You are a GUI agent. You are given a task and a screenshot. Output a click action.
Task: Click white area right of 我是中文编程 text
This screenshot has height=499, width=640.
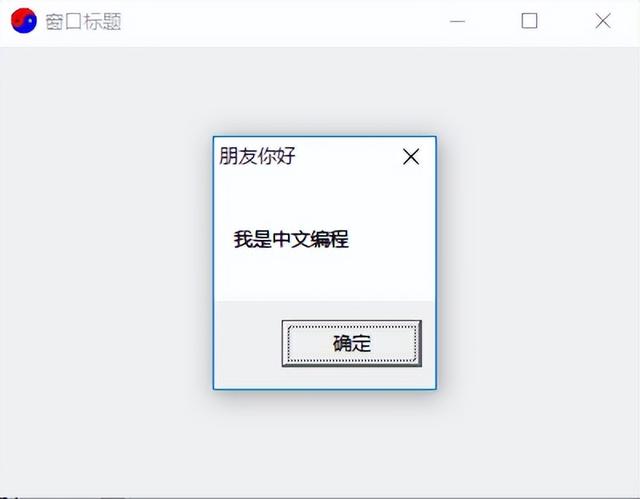(x=391, y=239)
